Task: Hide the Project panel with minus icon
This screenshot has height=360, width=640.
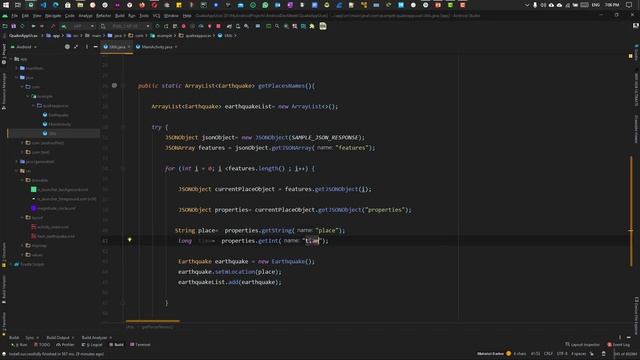Action: coord(96,47)
